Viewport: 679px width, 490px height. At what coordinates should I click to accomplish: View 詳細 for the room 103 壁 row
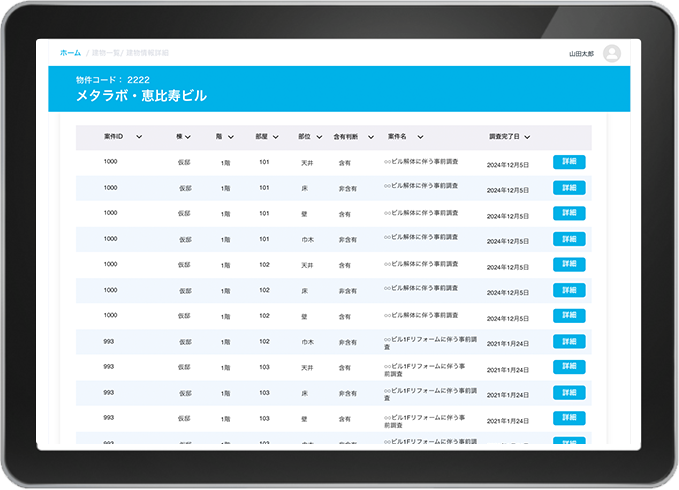(569, 418)
